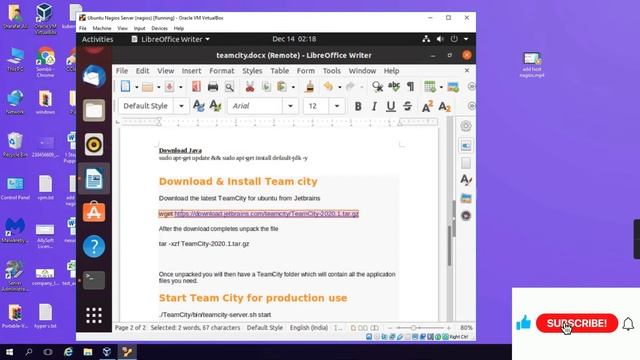Toggle Italic formatting
This screenshot has height=360, width=640.
point(374,106)
